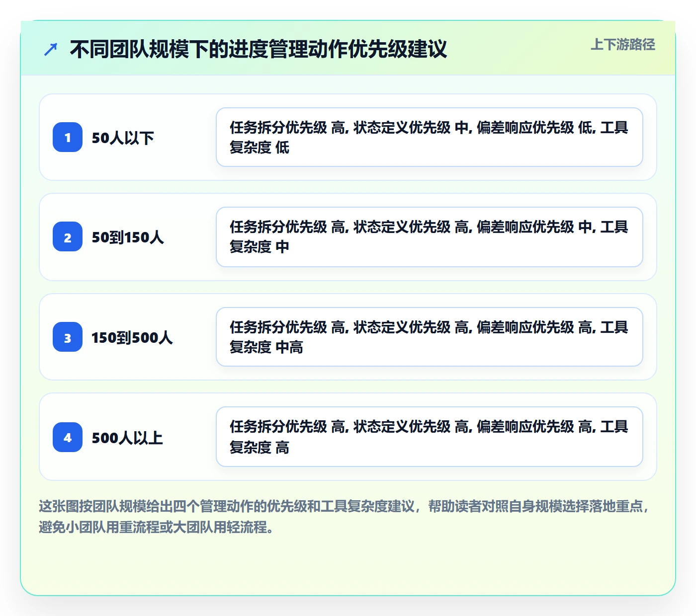Click the number 2 badge
Image resolution: width=696 pixels, height=616 pixels.
[x=68, y=236]
